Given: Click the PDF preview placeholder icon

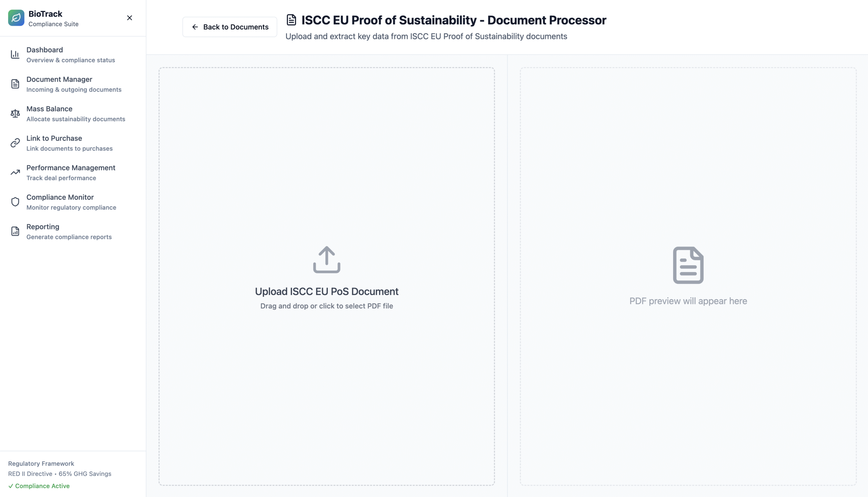Looking at the screenshot, I should pyautogui.click(x=688, y=265).
